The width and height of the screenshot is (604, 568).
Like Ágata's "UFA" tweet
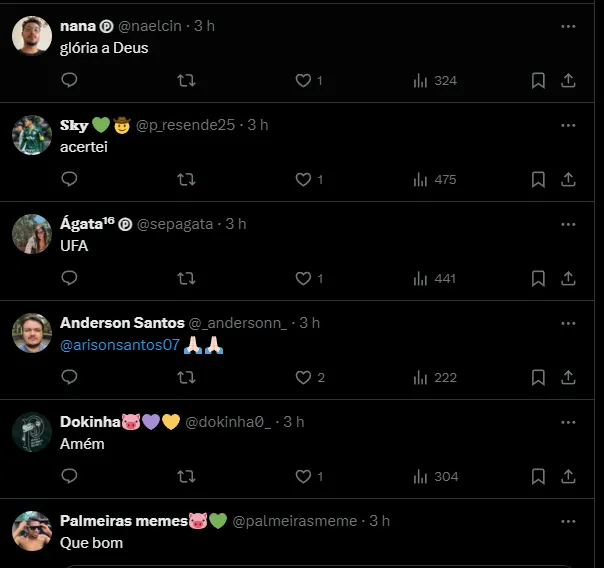tap(304, 278)
